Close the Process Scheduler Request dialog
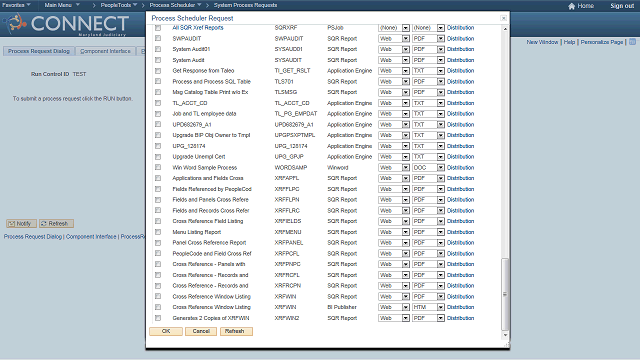Image resolution: width=640 pixels, height=360 pixels. point(504,18)
